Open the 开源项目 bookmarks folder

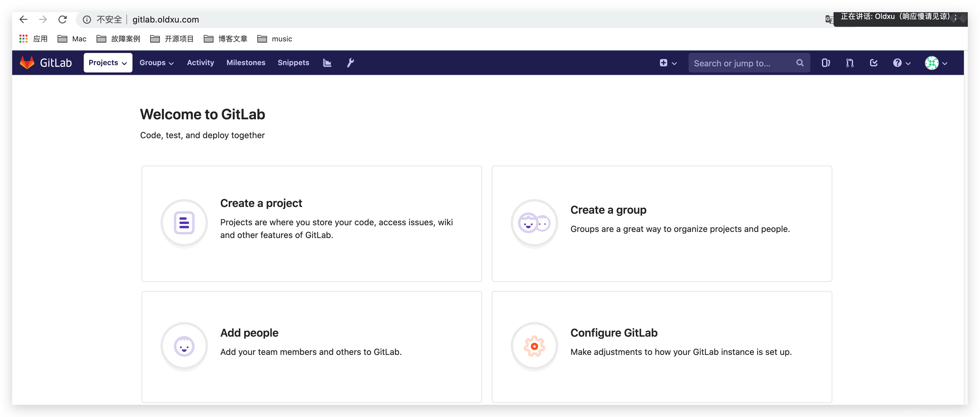pyautogui.click(x=172, y=39)
